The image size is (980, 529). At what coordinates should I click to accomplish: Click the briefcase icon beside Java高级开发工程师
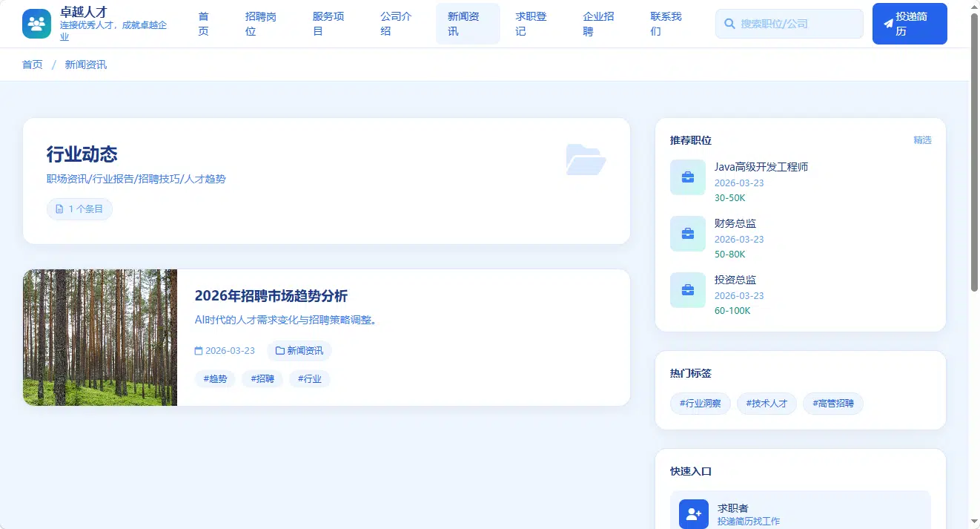click(688, 177)
